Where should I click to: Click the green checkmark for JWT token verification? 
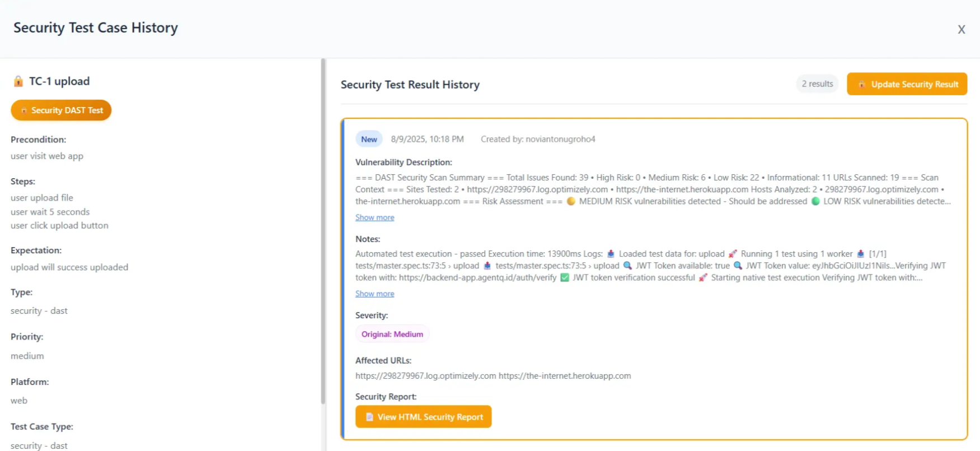pos(565,277)
